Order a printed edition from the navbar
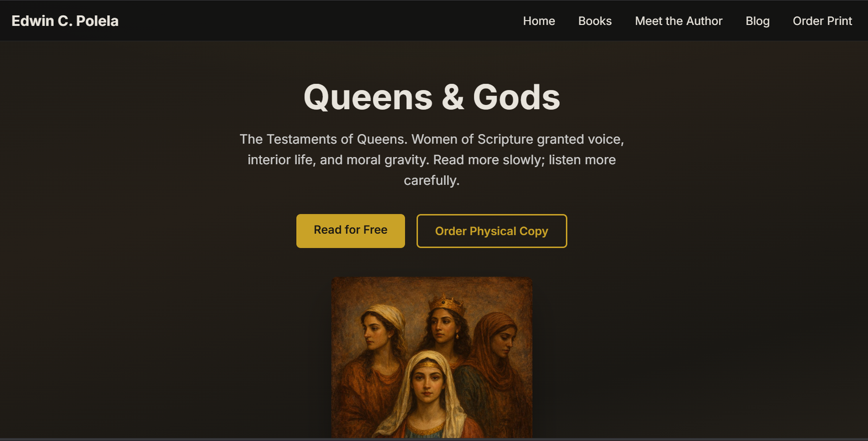Image resolution: width=868 pixels, height=441 pixels. click(x=822, y=21)
